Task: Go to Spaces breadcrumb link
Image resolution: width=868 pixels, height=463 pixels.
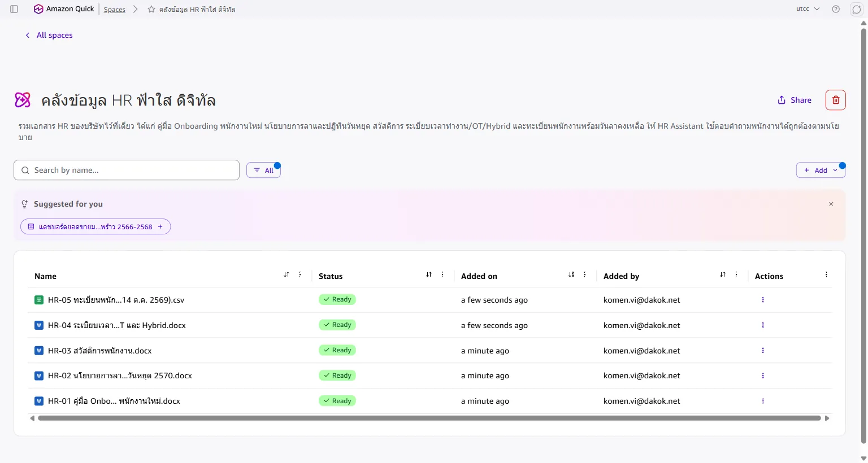Action: [x=115, y=10]
